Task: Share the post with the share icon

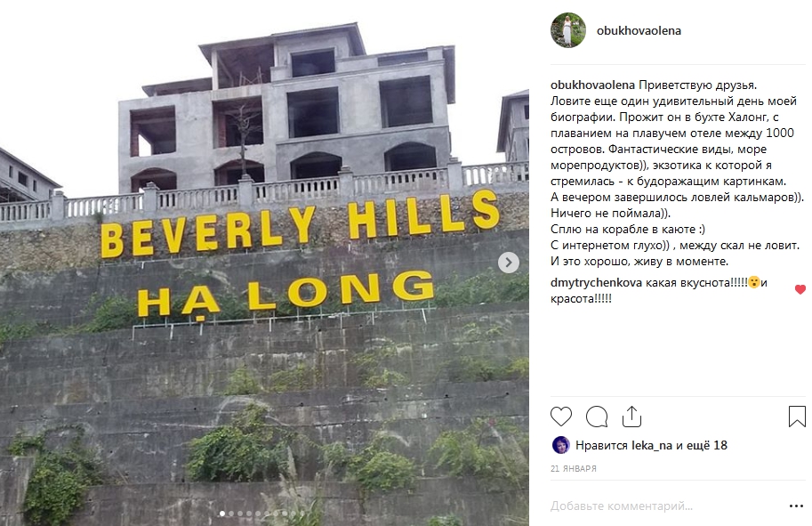Action: (x=631, y=417)
